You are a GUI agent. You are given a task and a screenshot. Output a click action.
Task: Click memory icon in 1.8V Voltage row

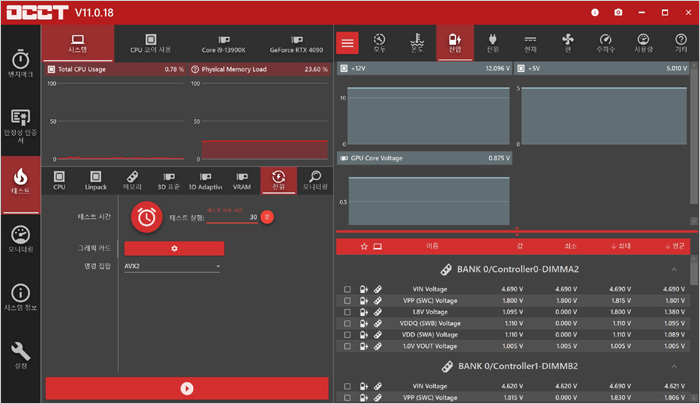(378, 312)
